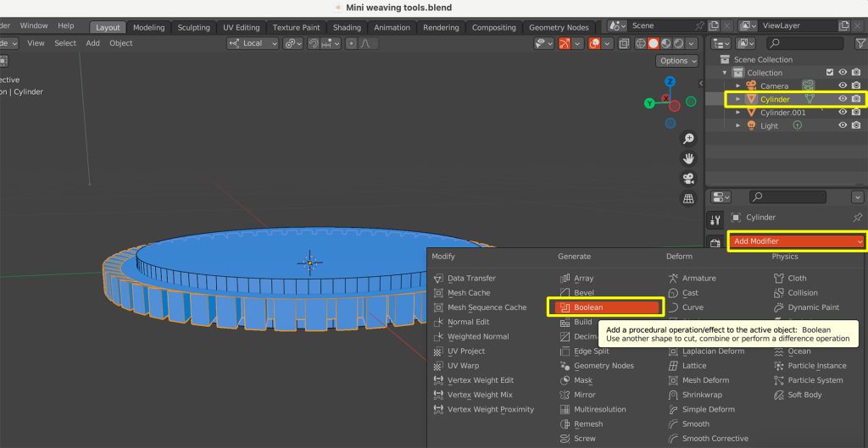Viewport: 868px width, 448px height.
Task: Toggle the viewport overlays button
Action: (594, 43)
